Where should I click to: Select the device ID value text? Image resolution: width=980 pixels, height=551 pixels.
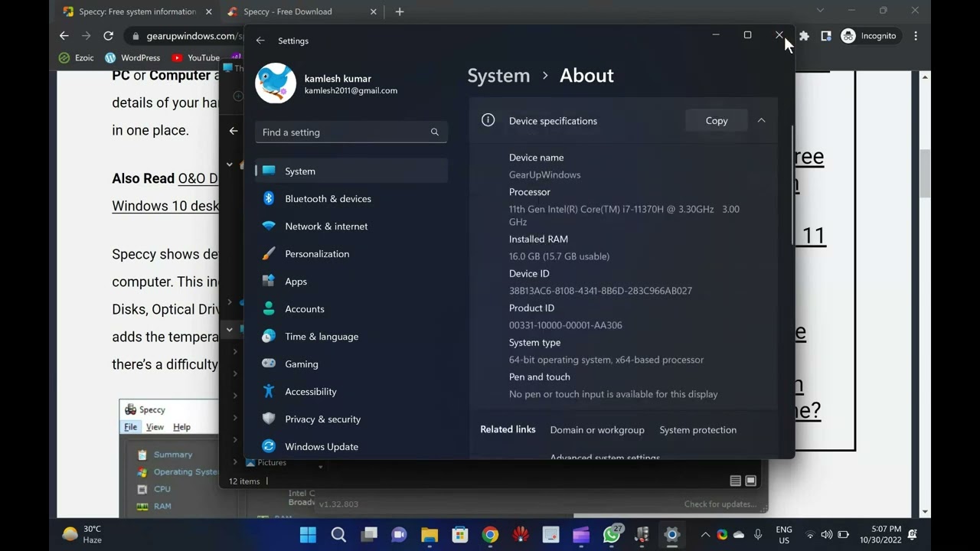(600, 291)
